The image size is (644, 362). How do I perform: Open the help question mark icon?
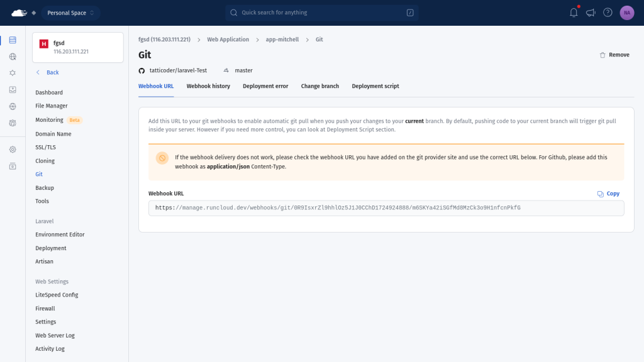point(608,13)
